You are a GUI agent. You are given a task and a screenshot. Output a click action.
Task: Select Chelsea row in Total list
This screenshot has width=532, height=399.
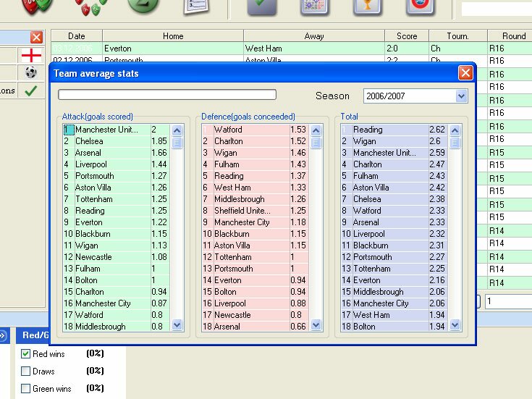[394, 199]
